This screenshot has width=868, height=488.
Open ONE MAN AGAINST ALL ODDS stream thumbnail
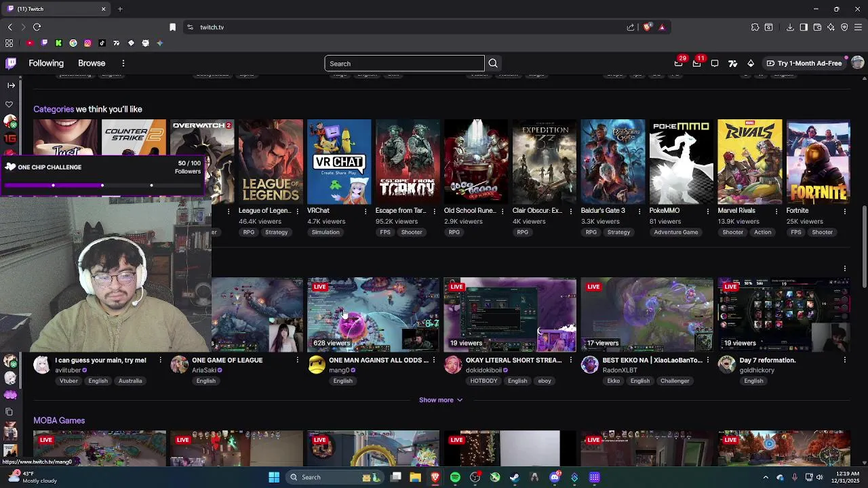coord(374,314)
